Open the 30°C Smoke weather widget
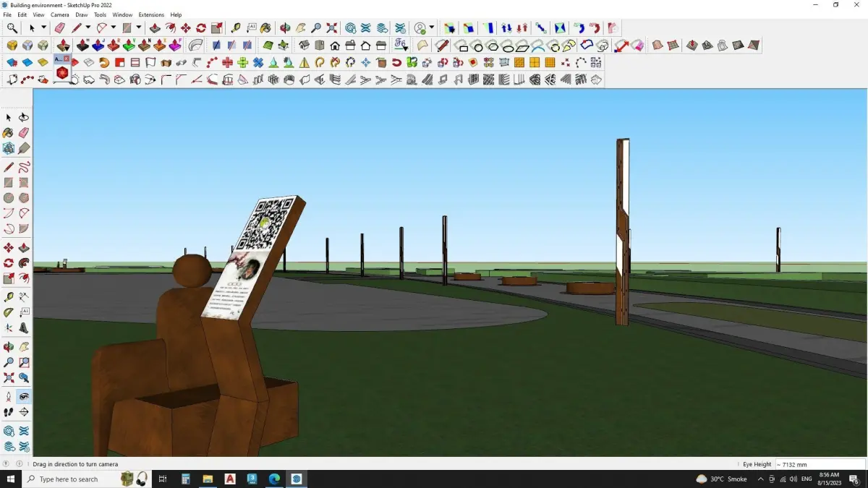The height and width of the screenshot is (488, 868). pyautogui.click(x=722, y=479)
